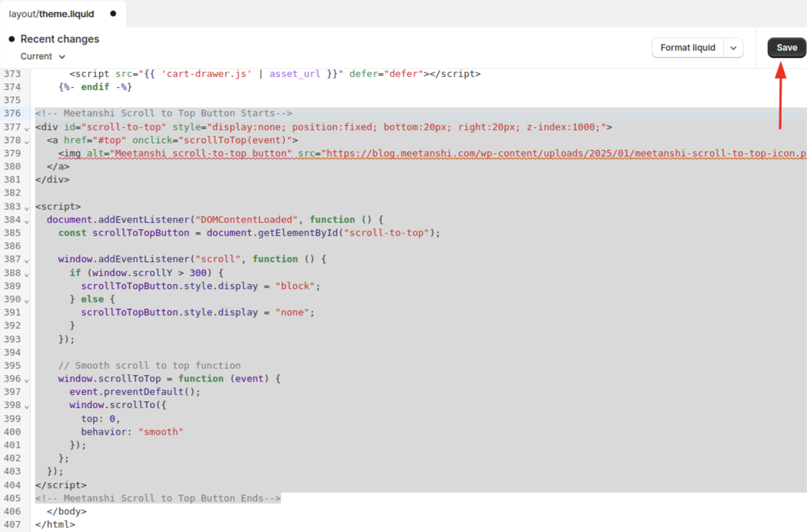Click the closing </script> tag on line 404
Image resolution: width=807 pixels, height=532 pixels.
tap(61, 485)
